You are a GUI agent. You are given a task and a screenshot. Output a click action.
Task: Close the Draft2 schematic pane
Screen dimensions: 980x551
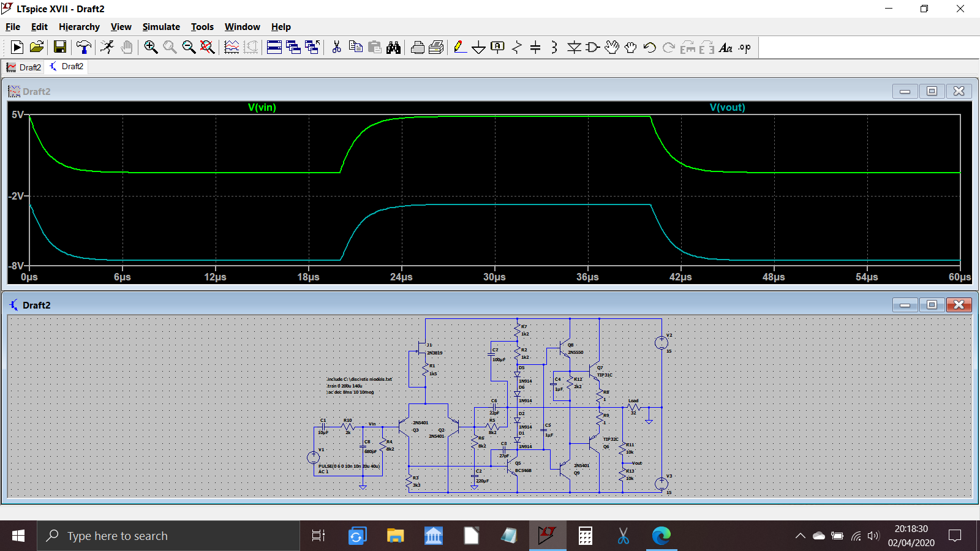pos(959,305)
